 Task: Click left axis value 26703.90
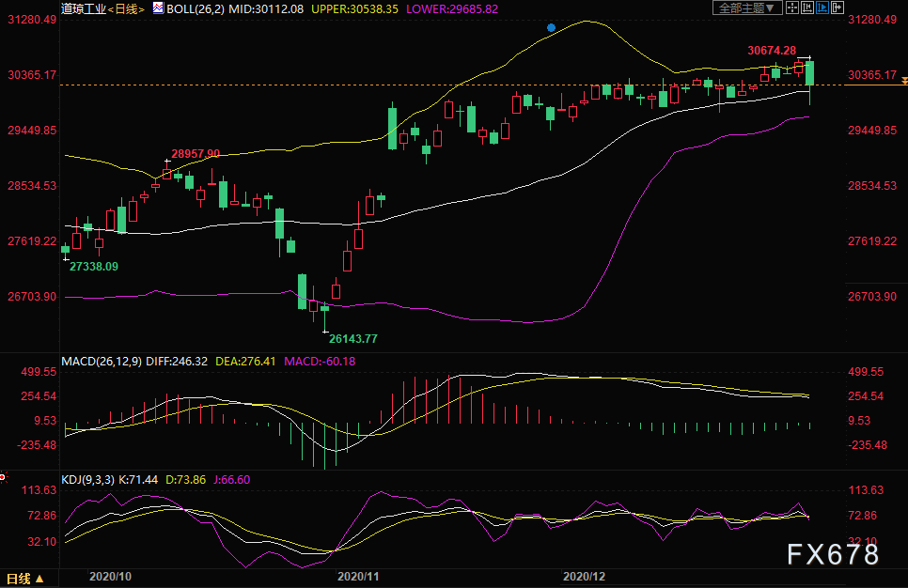point(32,296)
